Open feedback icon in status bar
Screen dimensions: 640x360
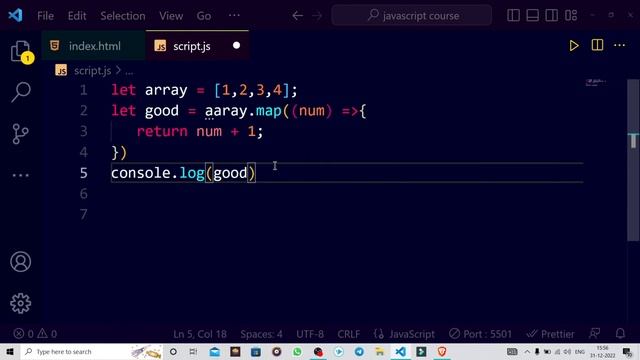tap(595, 334)
